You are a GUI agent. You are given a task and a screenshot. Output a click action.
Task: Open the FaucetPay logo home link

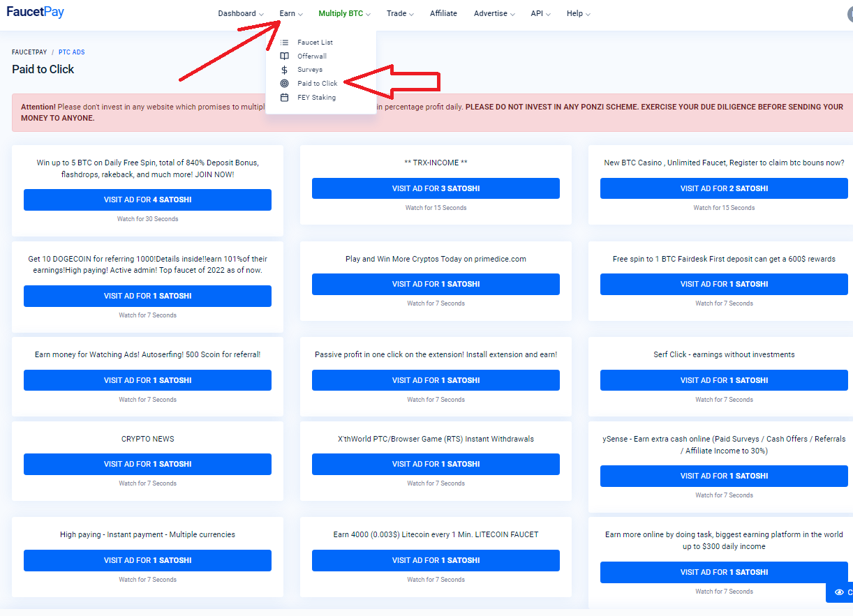tap(36, 12)
